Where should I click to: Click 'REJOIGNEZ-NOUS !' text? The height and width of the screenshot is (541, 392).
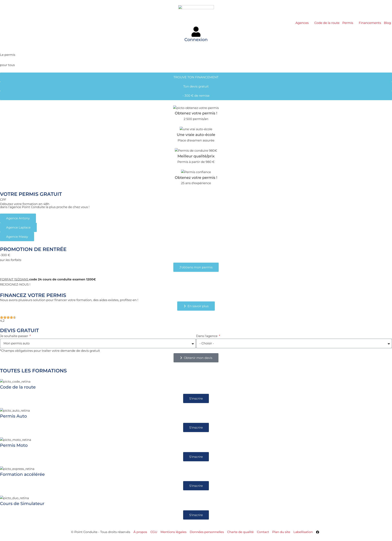[x=15, y=284]
